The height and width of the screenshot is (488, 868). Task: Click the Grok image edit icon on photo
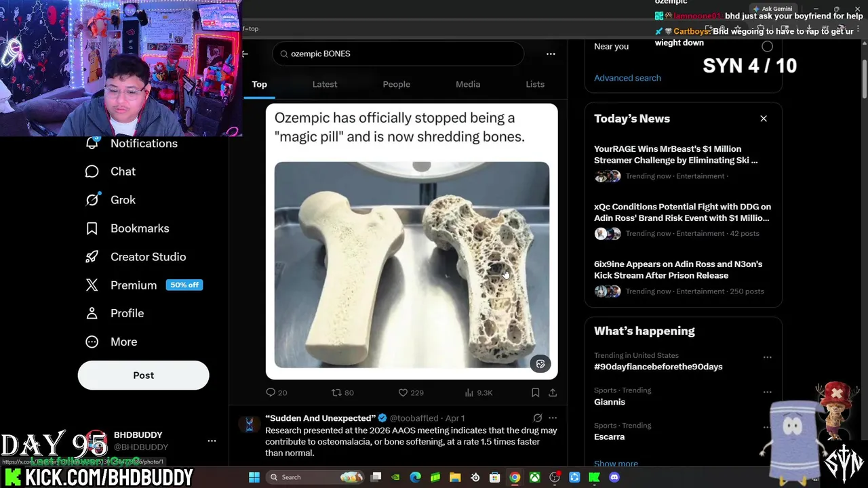(x=540, y=364)
